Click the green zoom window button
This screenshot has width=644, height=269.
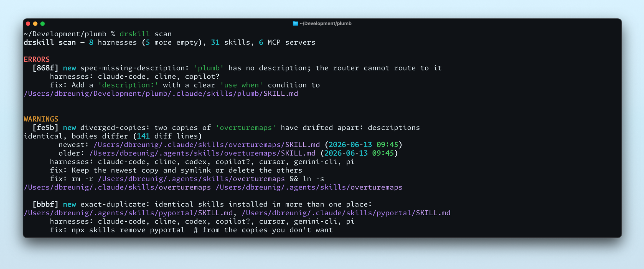(43, 24)
